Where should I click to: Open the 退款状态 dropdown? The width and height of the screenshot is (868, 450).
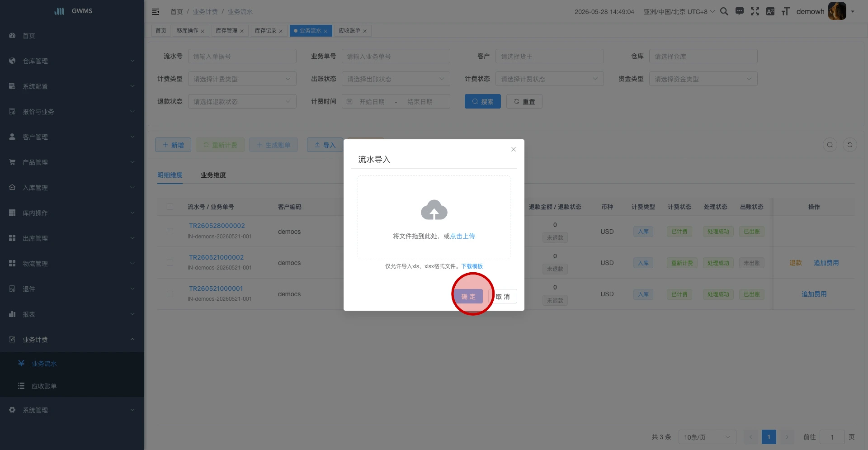pos(242,101)
